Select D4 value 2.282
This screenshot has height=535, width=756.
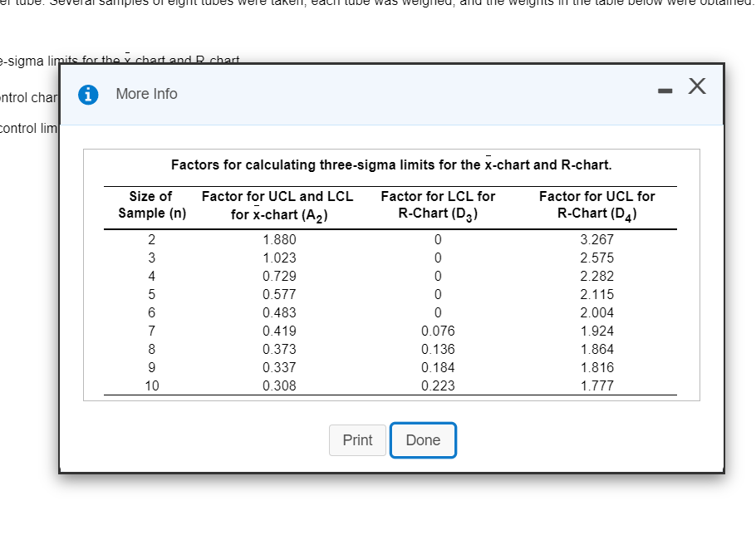[x=596, y=276]
